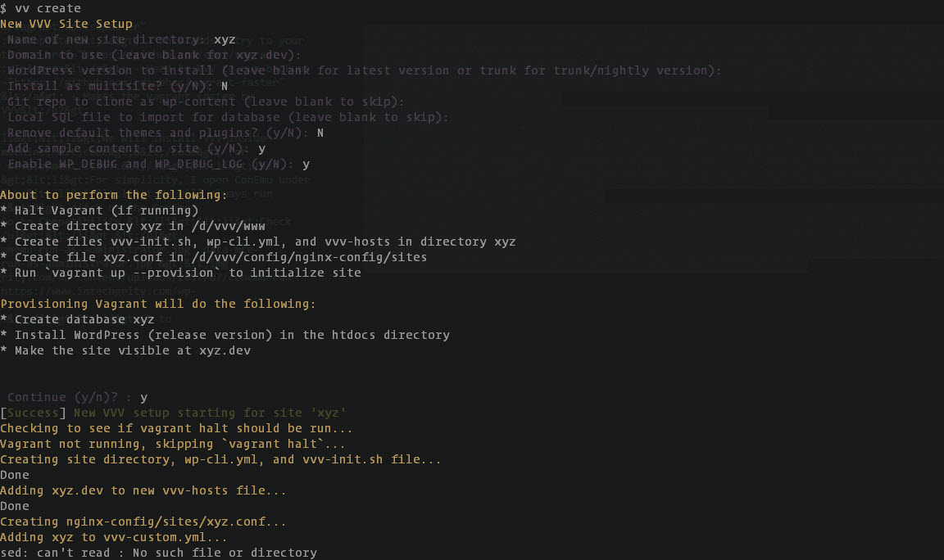The width and height of the screenshot is (944, 560).
Task: Click the WordPress version to install prompt
Action: 364,71
